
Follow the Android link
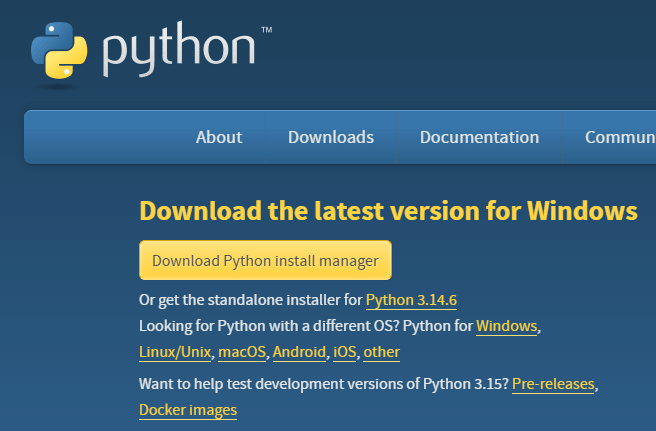299,352
